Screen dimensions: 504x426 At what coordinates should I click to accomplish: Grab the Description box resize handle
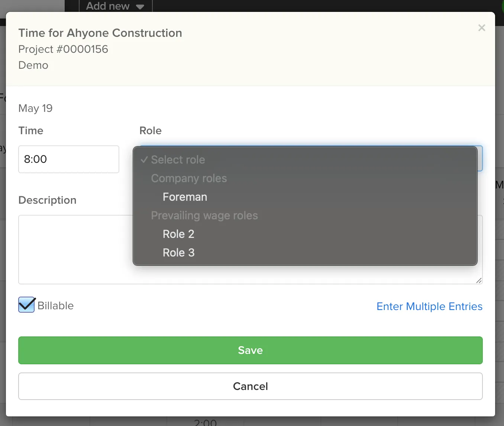[x=479, y=281]
